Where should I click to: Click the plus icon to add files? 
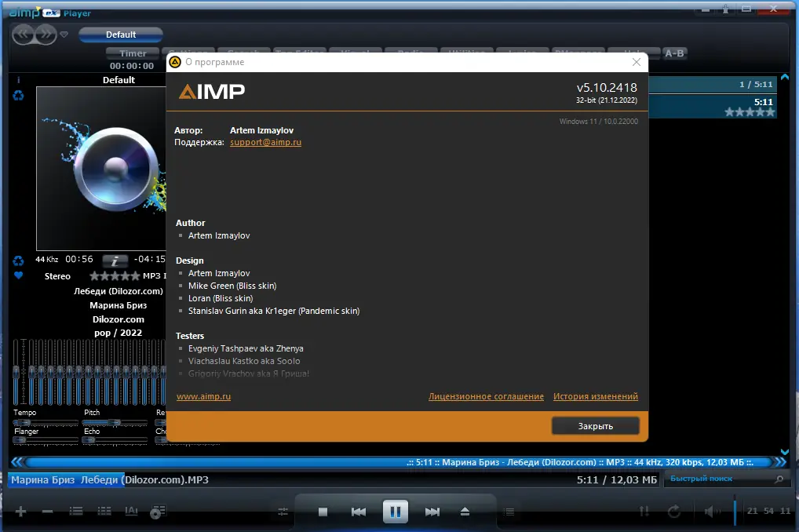[x=21, y=511]
